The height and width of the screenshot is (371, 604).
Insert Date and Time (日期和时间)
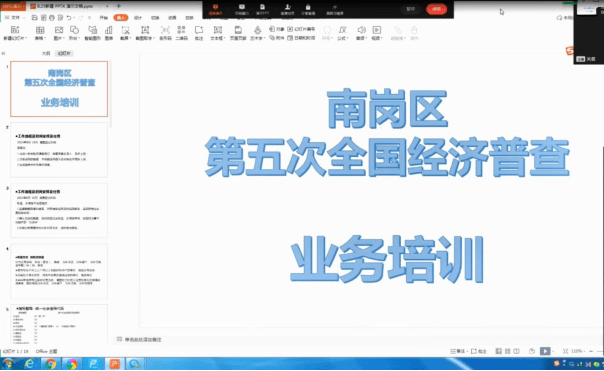pos(301,38)
